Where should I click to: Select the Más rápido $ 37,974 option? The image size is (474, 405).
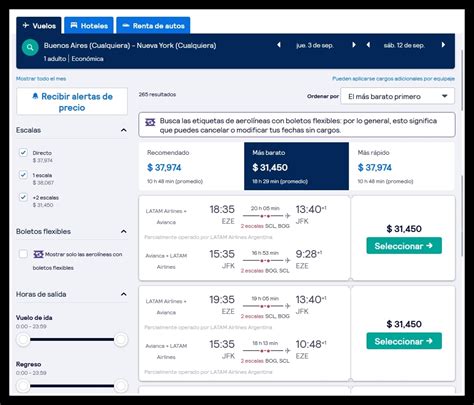(x=402, y=166)
